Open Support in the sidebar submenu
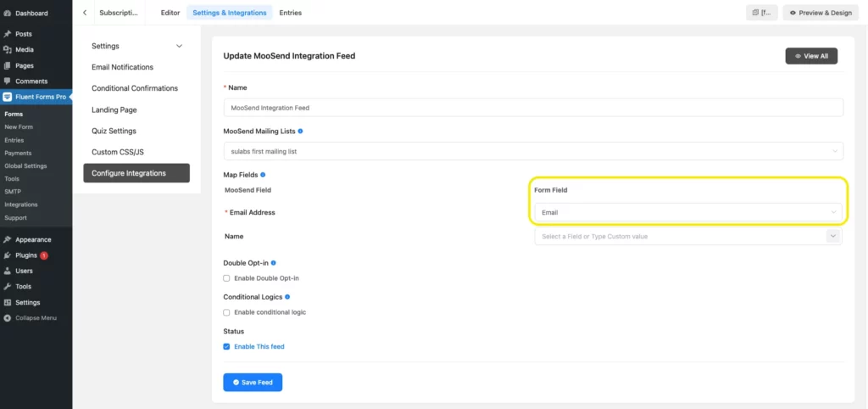 [x=15, y=218]
